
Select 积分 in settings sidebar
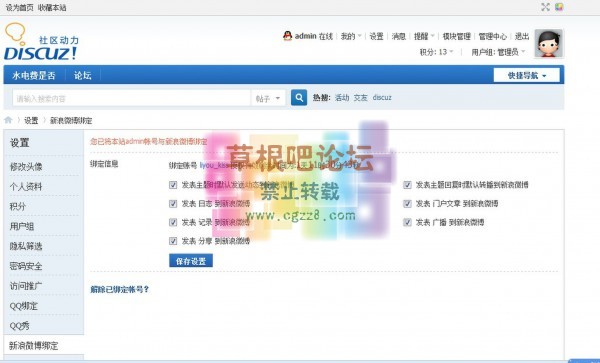click(18, 207)
